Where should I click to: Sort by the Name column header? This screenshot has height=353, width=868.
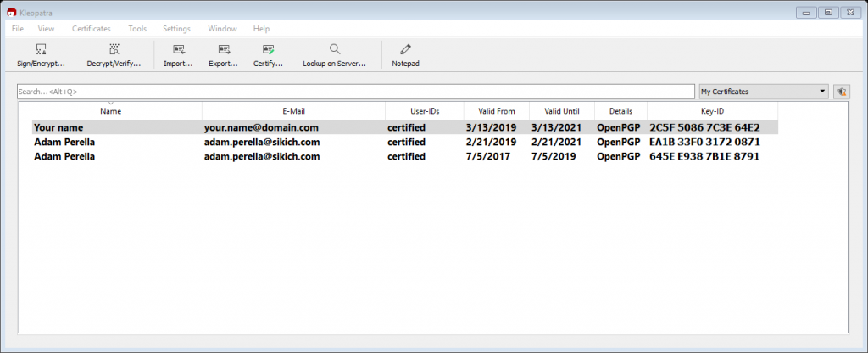(110, 111)
